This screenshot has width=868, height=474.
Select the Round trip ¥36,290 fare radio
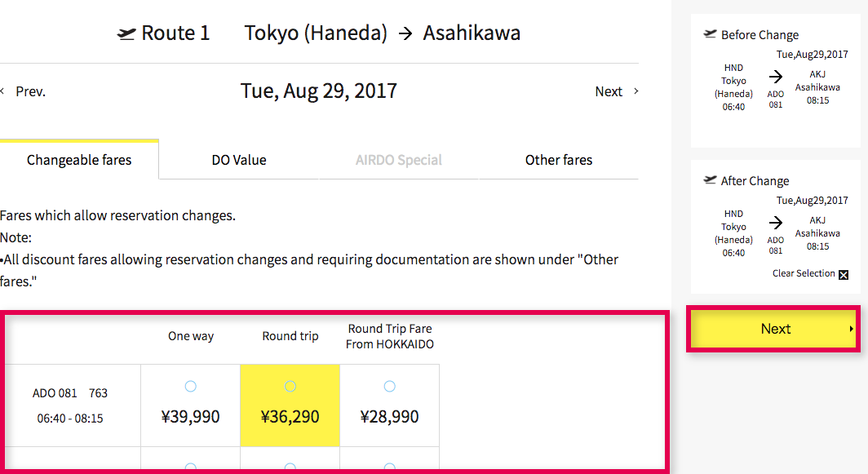(290, 386)
